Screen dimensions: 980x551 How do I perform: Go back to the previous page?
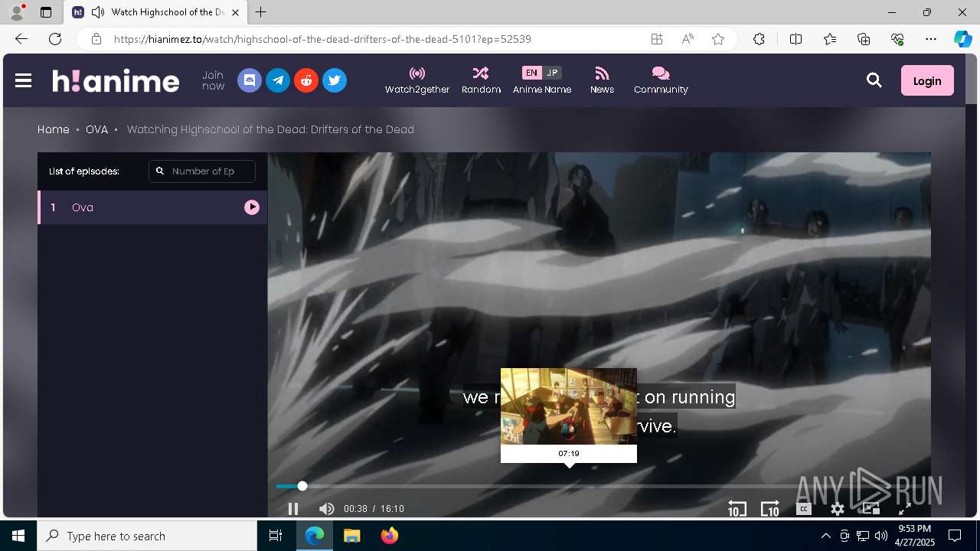click(x=21, y=39)
